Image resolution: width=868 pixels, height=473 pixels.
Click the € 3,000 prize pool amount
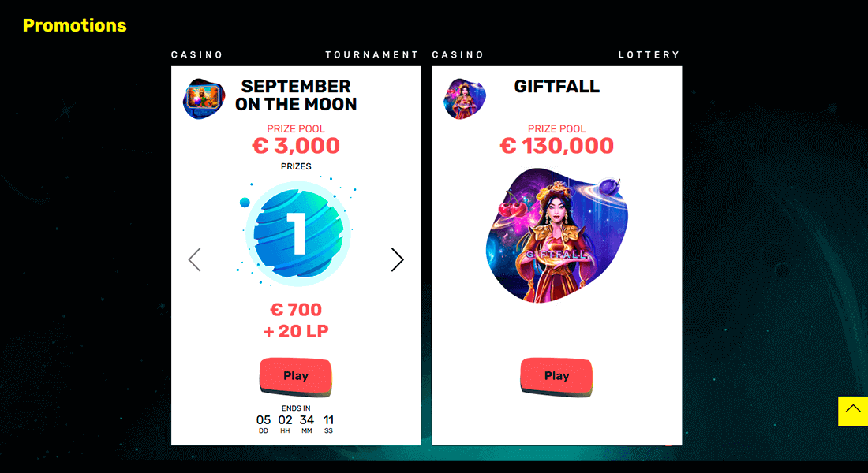click(x=296, y=146)
